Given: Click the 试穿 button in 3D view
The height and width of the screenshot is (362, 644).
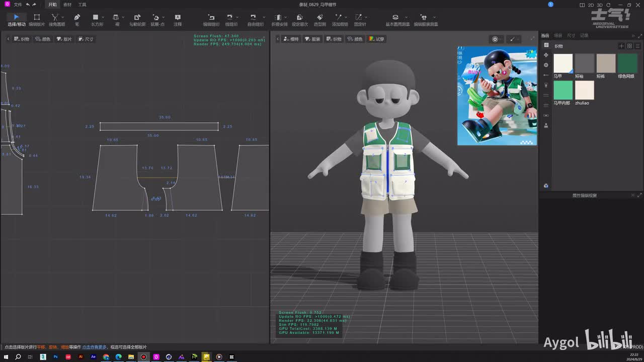Looking at the screenshot, I should pyautogui.click(x=376, y=39).
